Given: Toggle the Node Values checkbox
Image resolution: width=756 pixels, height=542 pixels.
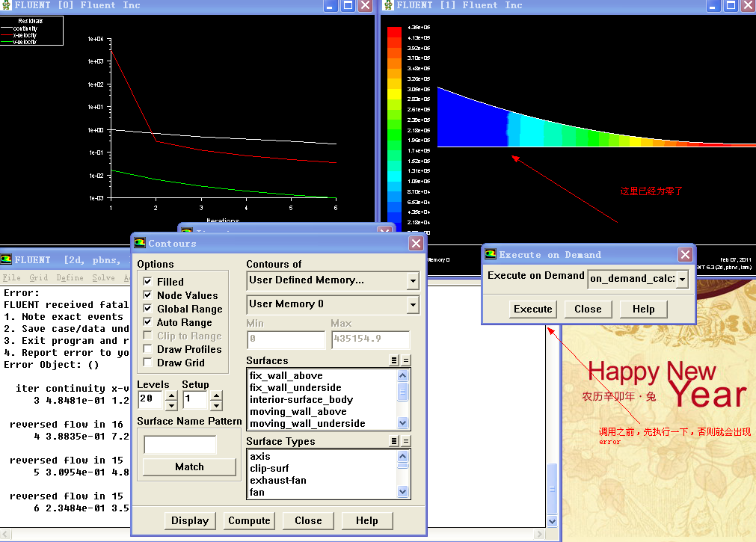Looking at the screenshot, I should tap(147, 295).
